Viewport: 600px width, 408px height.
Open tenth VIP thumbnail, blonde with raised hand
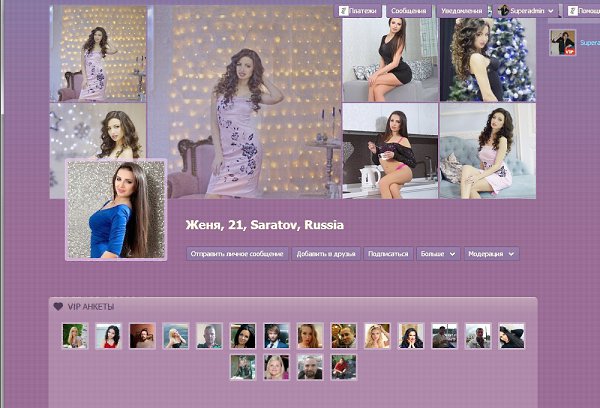pyautogui.click(x=377, y=336)
